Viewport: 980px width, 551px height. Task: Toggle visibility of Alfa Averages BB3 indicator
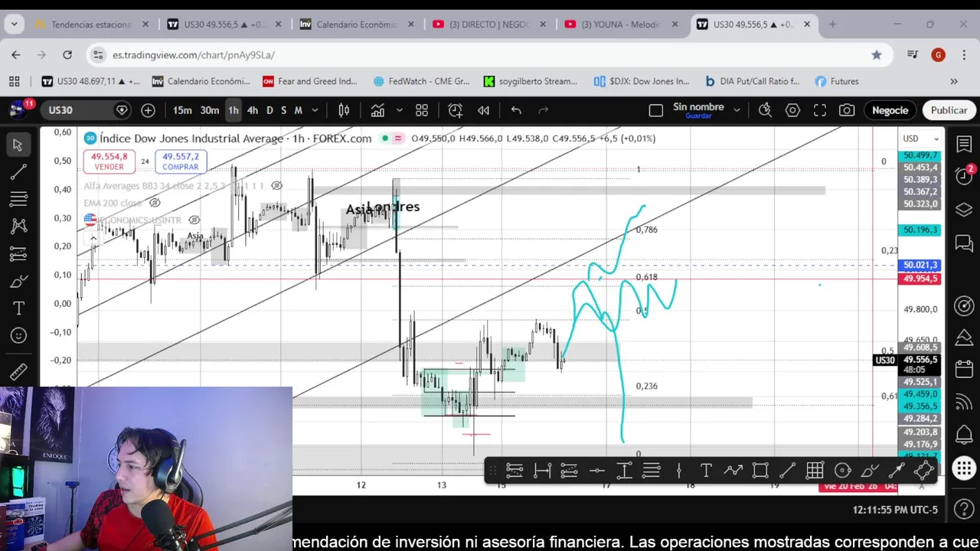(x=277, y=186)
